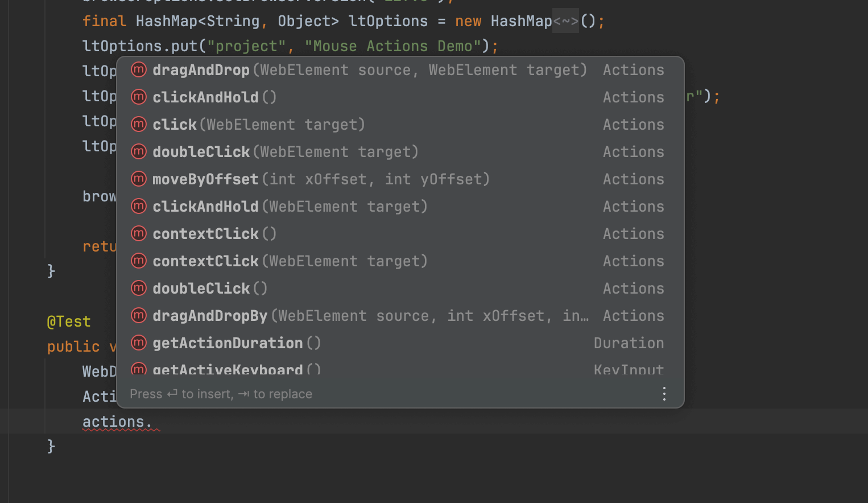Click the method icon beside getActionDuration()

point(138,343)
